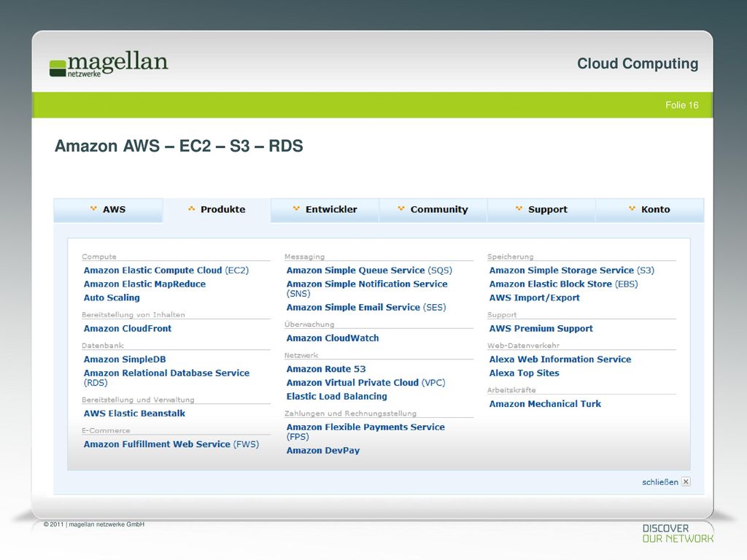
Task: Click the Cloud Computing header text
Action: (x=638, y=63)
